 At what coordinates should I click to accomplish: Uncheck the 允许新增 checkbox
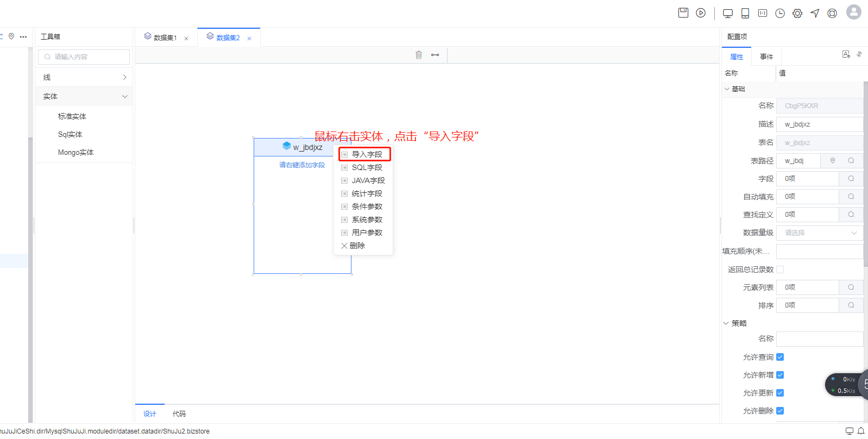coord(780,375)
